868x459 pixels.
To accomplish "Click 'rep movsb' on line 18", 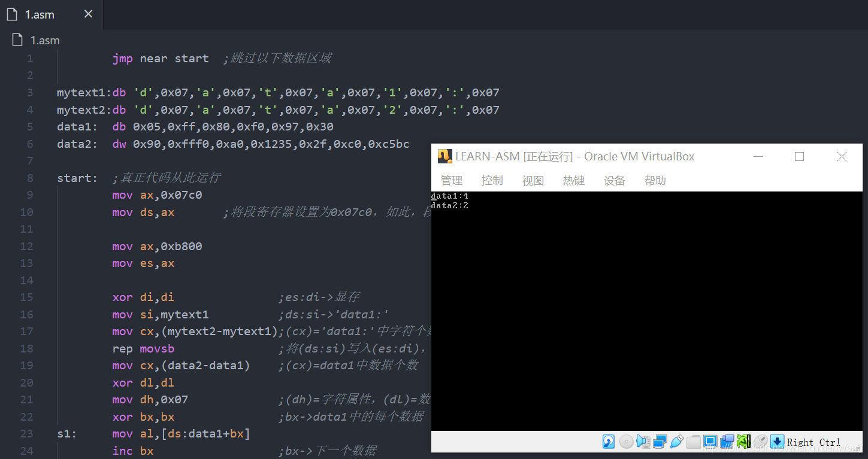I will coord(143,349).
